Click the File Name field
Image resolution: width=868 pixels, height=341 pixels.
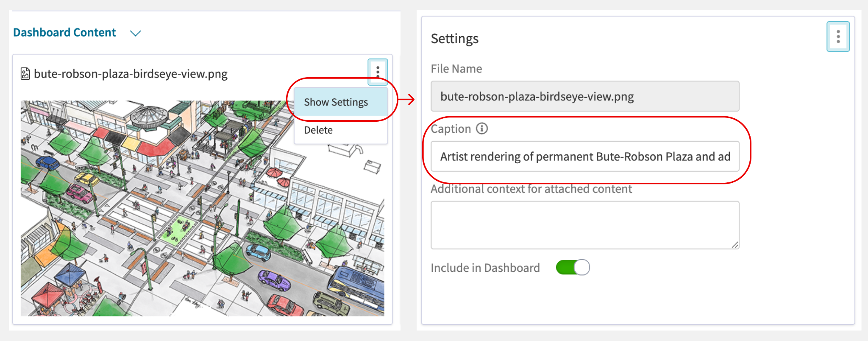[x=585, y=96]
